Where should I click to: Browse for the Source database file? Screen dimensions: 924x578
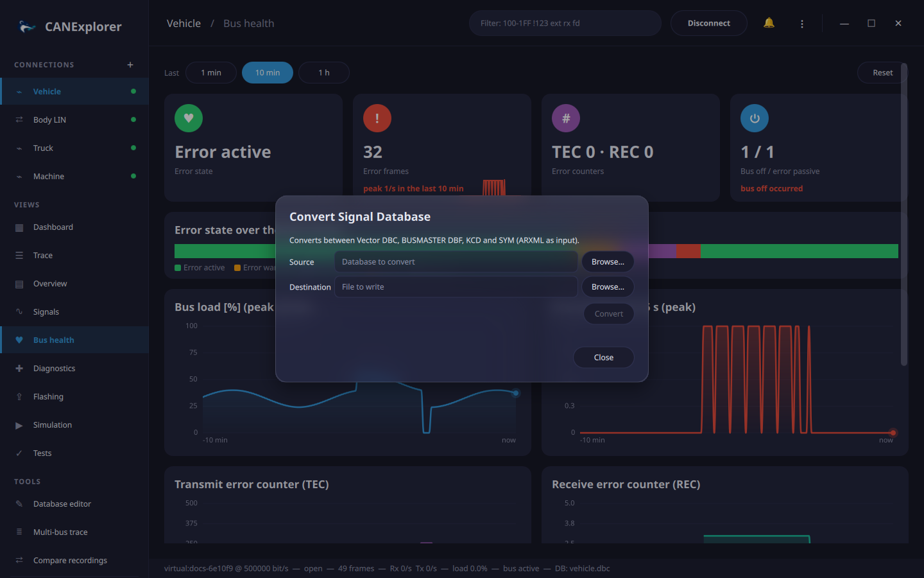click(x=608, y=262)
